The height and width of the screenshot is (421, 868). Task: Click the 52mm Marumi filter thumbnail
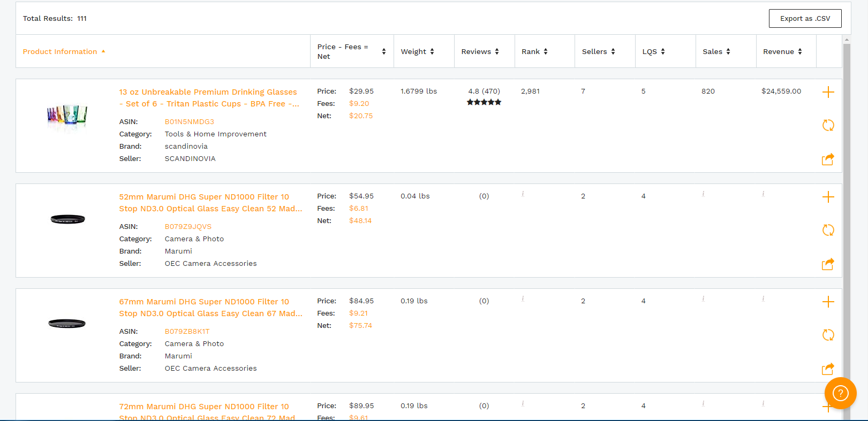(67, 219)
